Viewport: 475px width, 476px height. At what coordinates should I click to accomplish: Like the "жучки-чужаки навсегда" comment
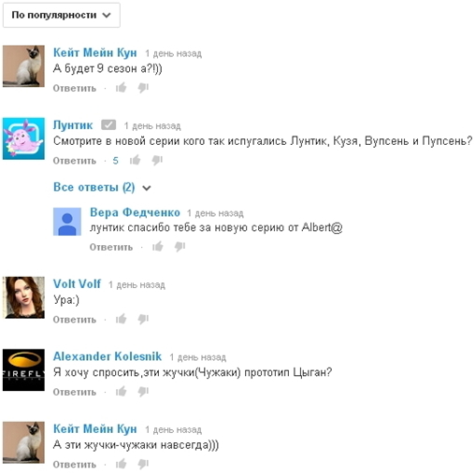coord(121,464)
